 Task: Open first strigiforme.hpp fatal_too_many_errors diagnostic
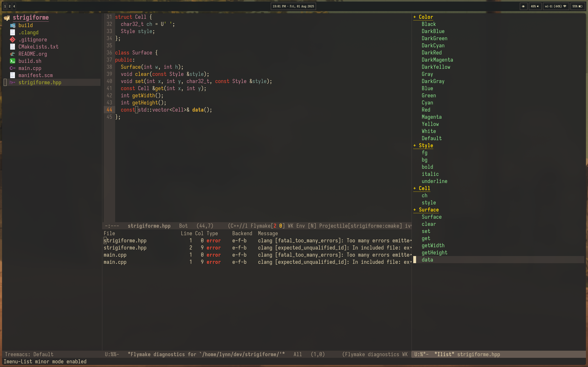257,241
